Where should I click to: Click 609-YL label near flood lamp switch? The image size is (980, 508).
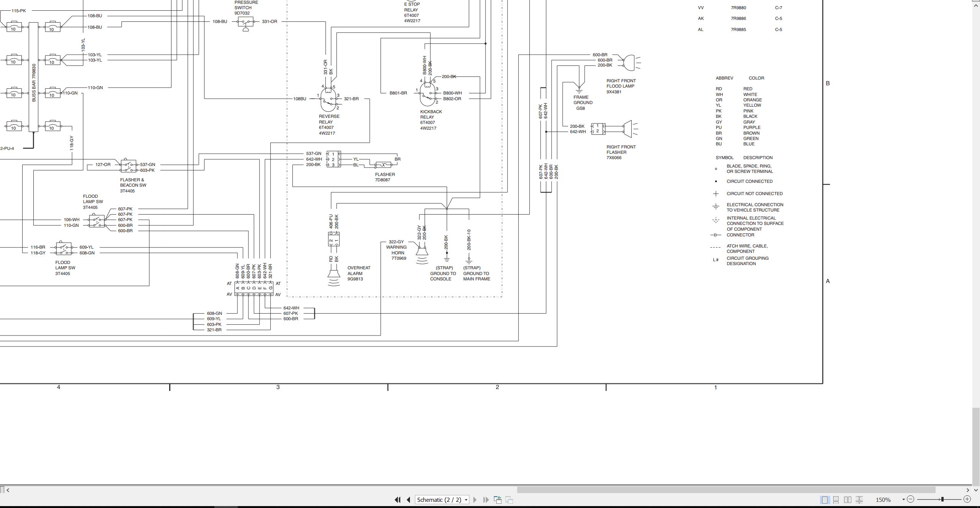[87, 247]
